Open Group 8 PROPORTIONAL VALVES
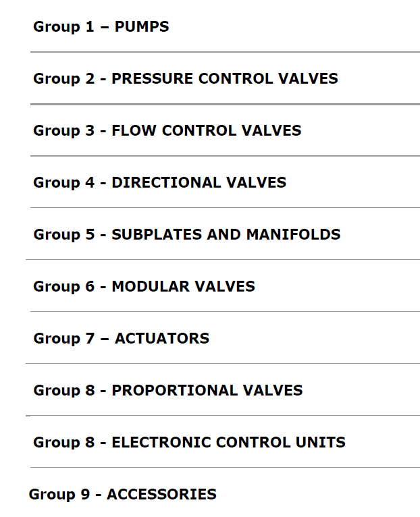 (x=168, y=390)
